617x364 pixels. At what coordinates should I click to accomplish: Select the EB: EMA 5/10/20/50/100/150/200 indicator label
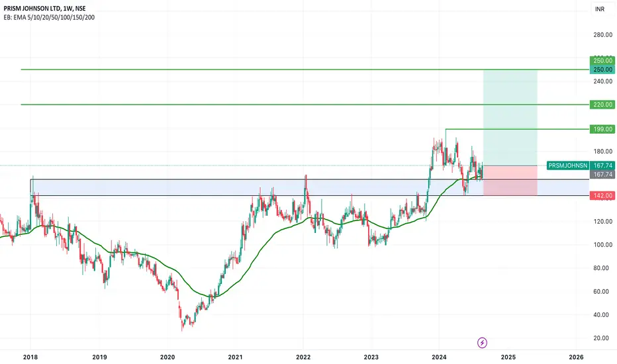(x=49, y=17)
